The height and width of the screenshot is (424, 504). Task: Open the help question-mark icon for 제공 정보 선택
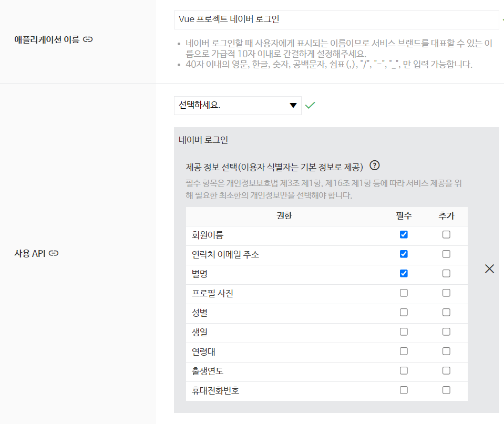375,166
